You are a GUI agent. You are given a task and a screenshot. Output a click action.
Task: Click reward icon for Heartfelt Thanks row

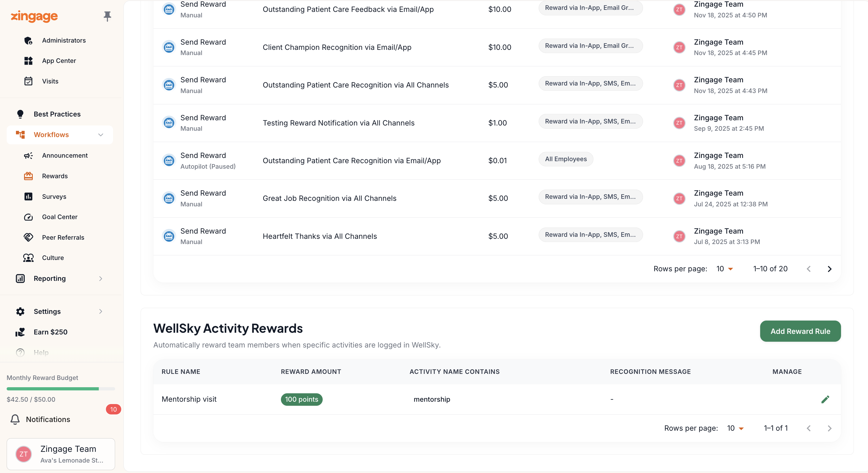169,236
